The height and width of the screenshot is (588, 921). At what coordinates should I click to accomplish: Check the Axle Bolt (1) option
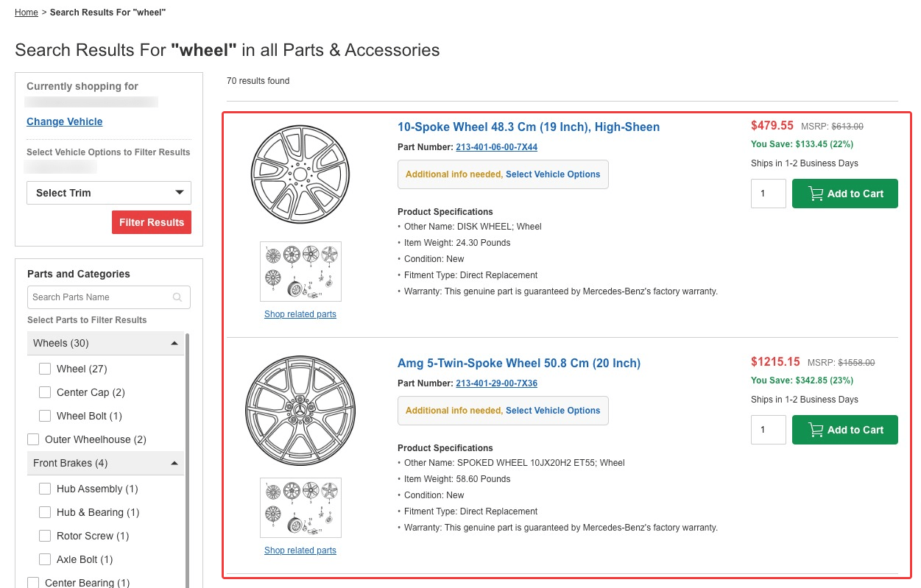(45, 559)
